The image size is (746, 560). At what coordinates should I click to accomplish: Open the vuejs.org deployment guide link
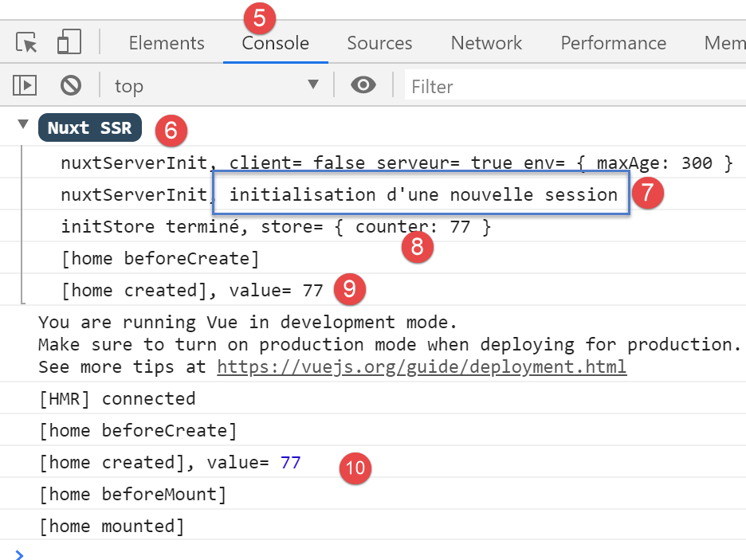point(422,367)
